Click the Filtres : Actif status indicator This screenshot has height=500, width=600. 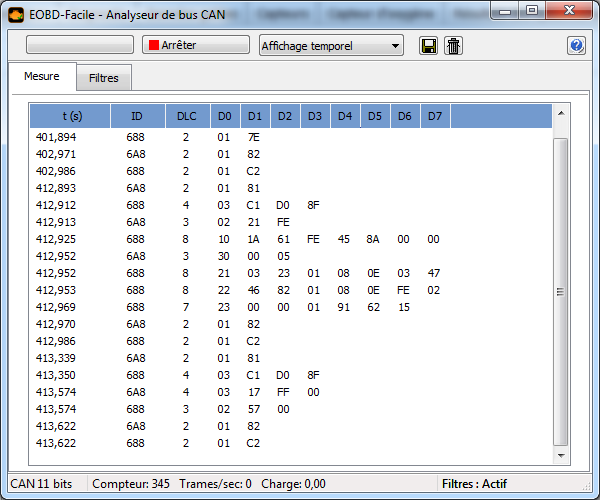474,484
